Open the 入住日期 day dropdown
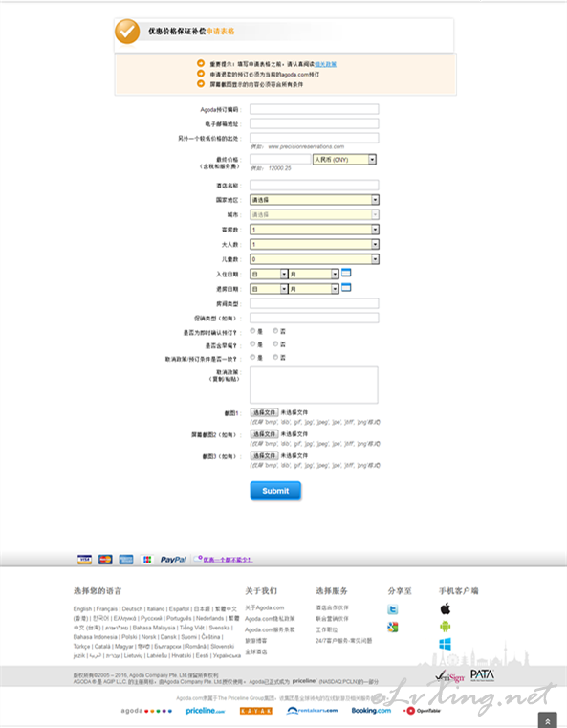Screen dimensions: 567x728 click(269, 275)
